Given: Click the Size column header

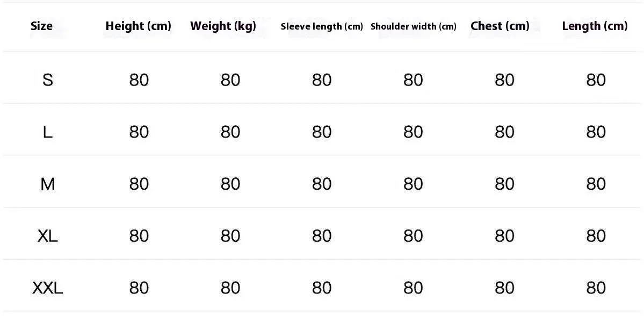Looking at the screenshot, I should click(41, 26).
